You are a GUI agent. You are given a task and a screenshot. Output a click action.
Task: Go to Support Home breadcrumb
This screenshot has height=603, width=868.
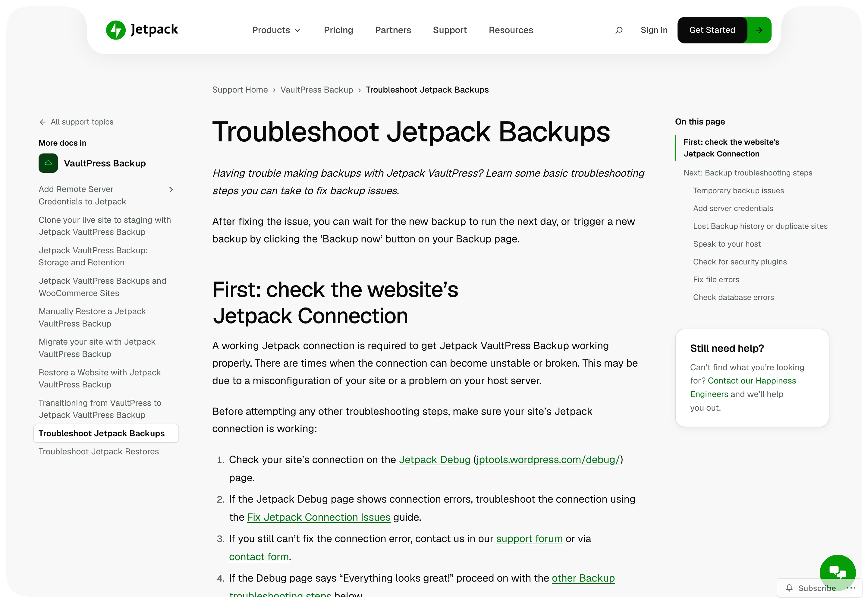coord(240,90)
